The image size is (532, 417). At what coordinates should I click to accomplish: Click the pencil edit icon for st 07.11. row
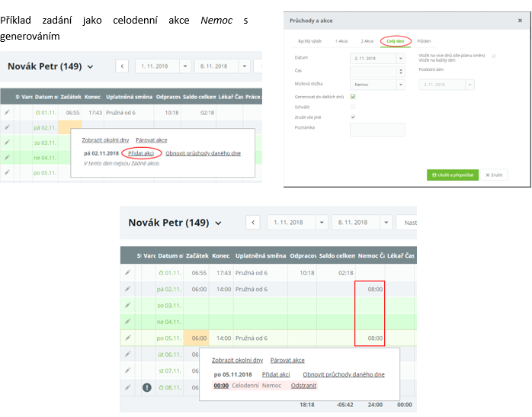click(128, 370)
